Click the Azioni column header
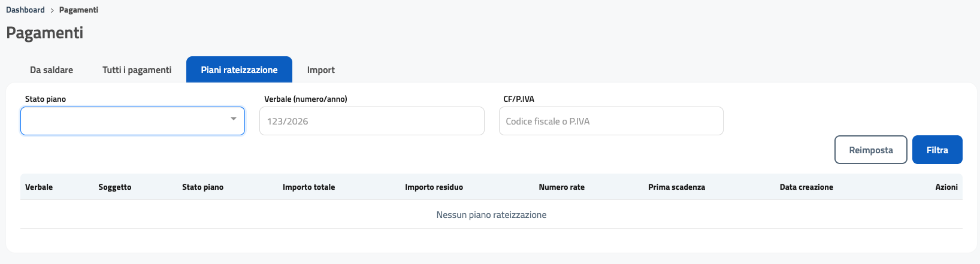This screenshot has height=264, width=980. 946,187
